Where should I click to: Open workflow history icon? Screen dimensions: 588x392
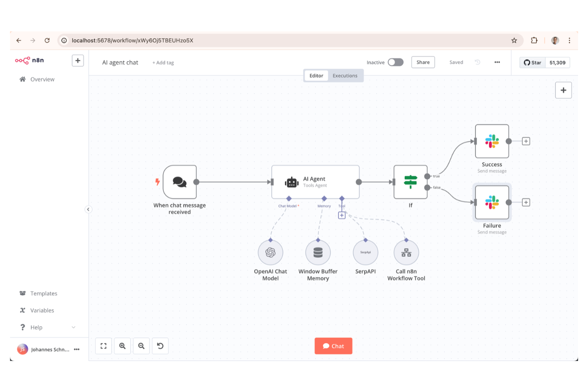[x=478, y=62]
